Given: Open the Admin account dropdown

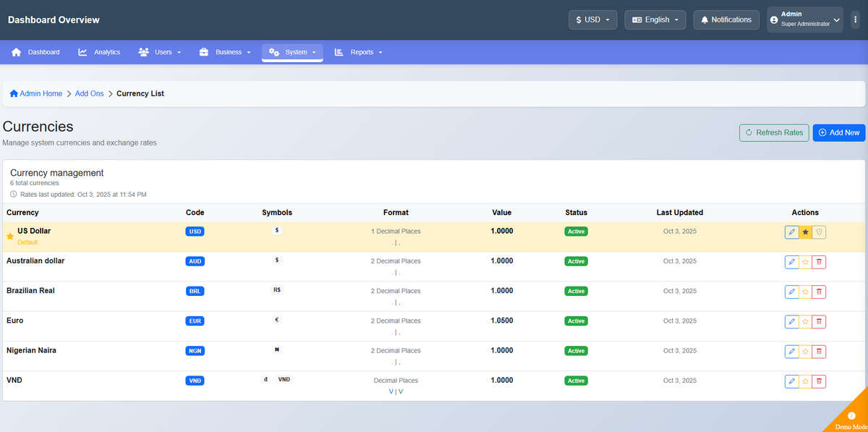Looking at the screenshot, I should 806,20.
